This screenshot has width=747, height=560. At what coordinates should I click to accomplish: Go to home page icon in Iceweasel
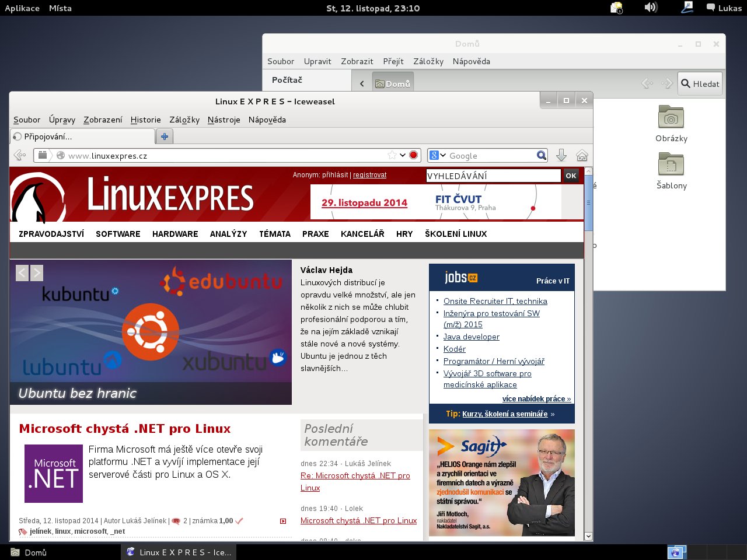tap(582, 155)
